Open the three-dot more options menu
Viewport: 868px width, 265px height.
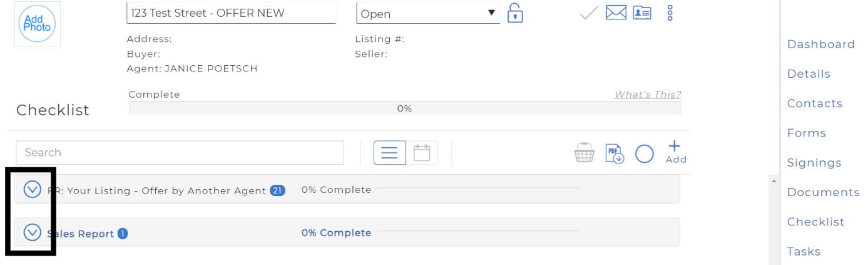point(670,13)
